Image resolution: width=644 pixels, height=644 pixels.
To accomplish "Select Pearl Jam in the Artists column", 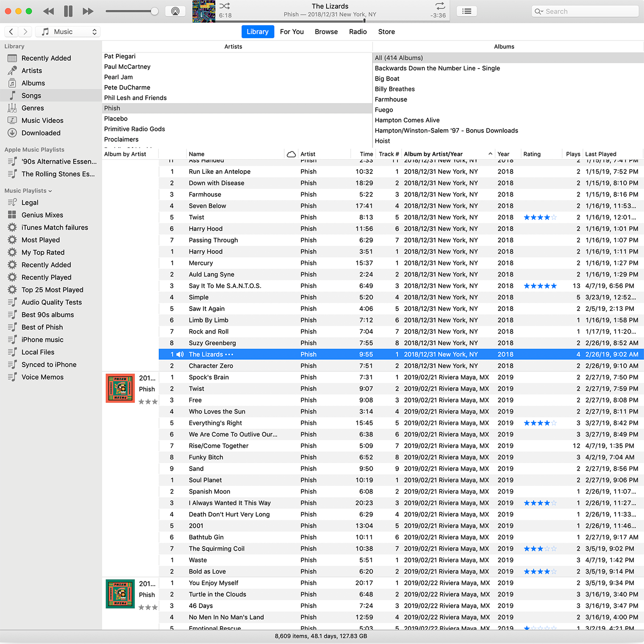I will 237,77.
